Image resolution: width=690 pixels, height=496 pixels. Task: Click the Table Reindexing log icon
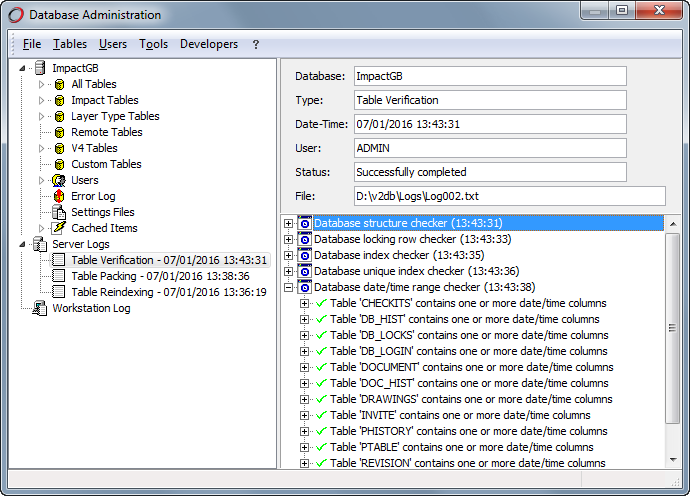pos(59,292)
